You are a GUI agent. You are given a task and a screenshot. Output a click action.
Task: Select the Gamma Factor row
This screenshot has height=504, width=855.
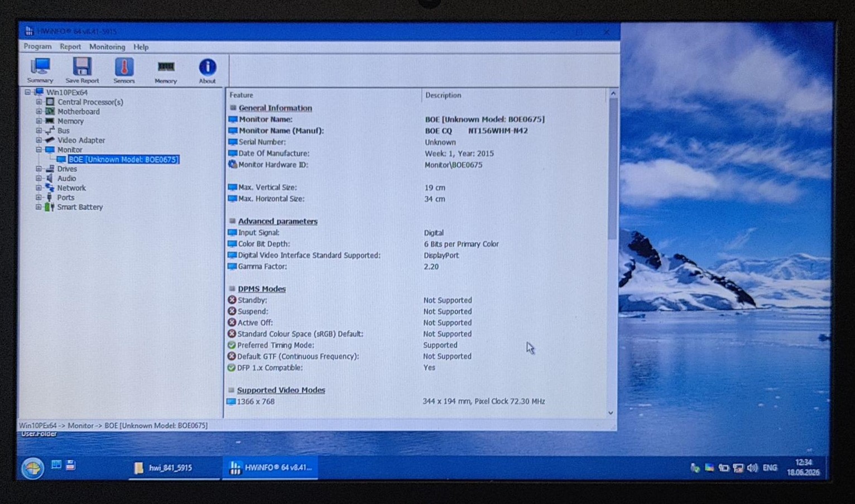click(416, 267)
